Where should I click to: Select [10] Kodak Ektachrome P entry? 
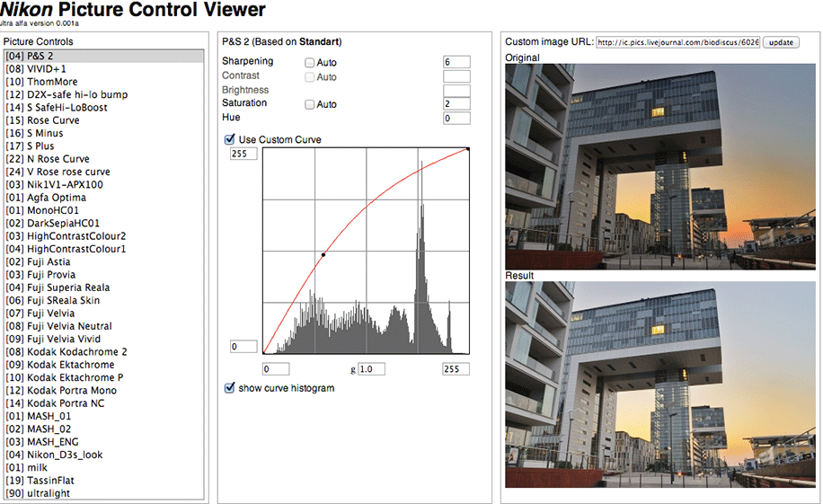[x=104, y=377]
